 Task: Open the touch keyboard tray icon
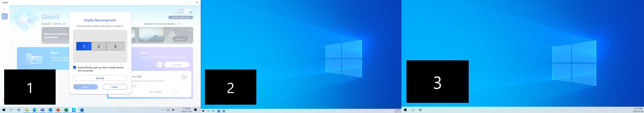point(168,110)
